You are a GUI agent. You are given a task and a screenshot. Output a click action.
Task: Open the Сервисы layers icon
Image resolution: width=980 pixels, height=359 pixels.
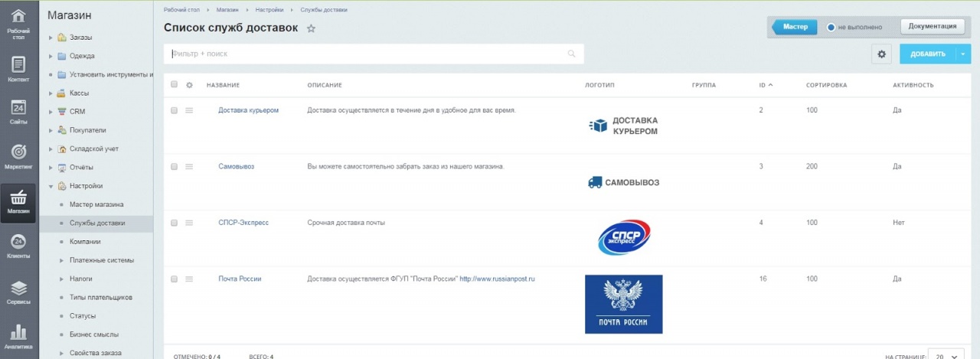point(19,293)
